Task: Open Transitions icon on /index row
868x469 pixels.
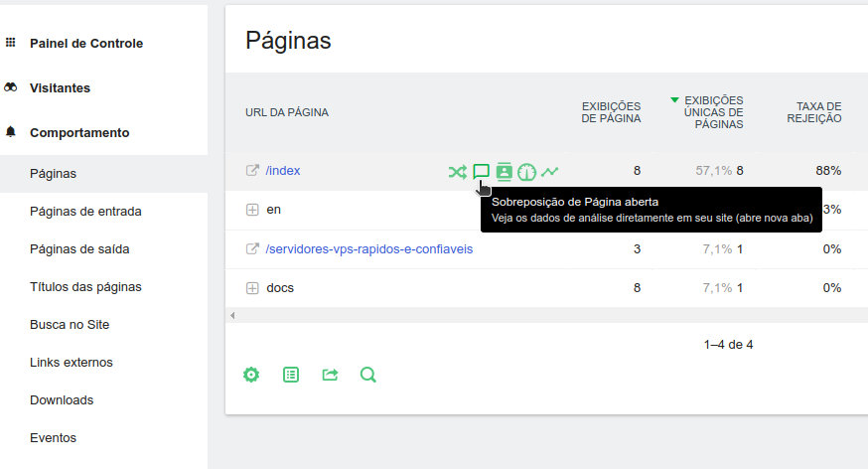Action: (x=457, y=172)
